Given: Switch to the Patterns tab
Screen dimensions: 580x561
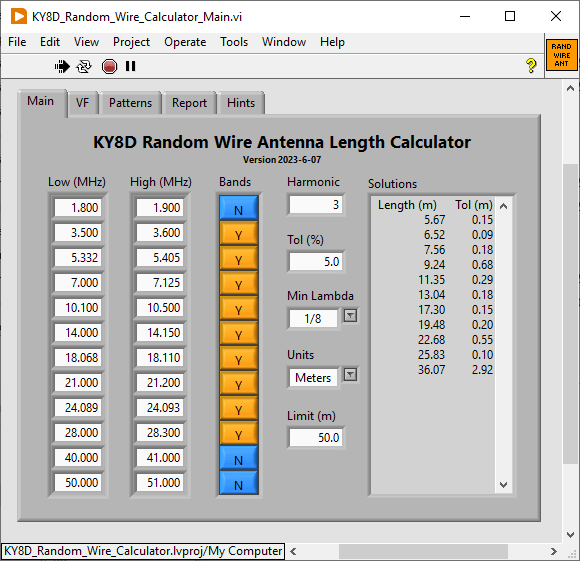Looking at the screenshot, I should click(130, 103).
